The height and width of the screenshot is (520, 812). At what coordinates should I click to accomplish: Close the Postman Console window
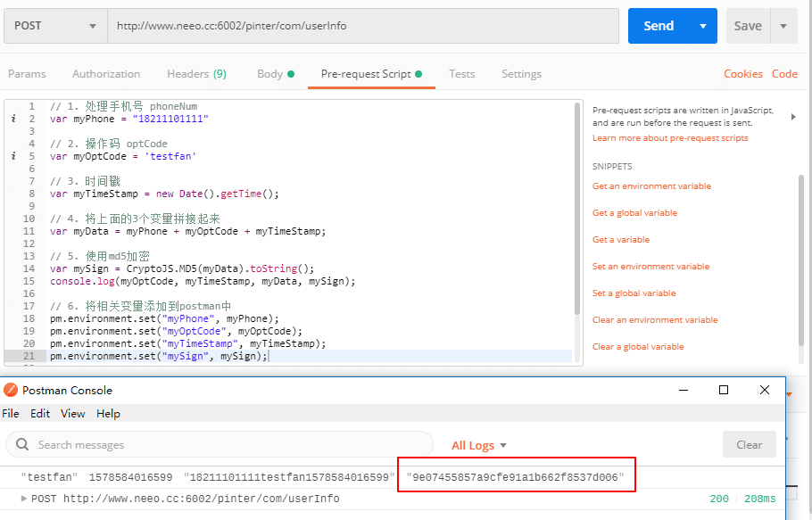tap(765, 390)
